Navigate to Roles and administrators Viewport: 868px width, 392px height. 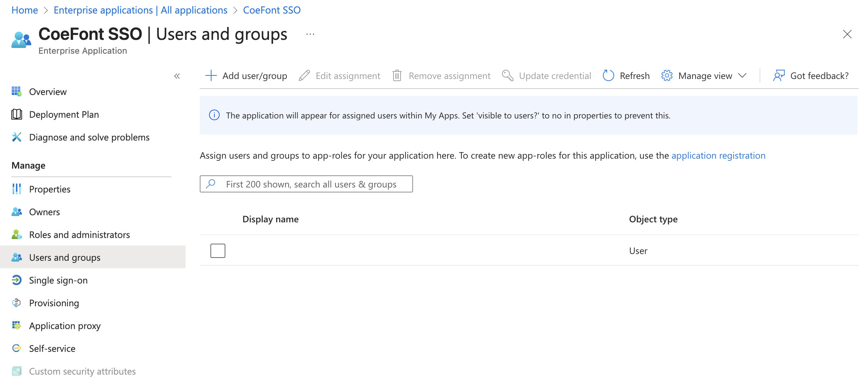[80, 235]
